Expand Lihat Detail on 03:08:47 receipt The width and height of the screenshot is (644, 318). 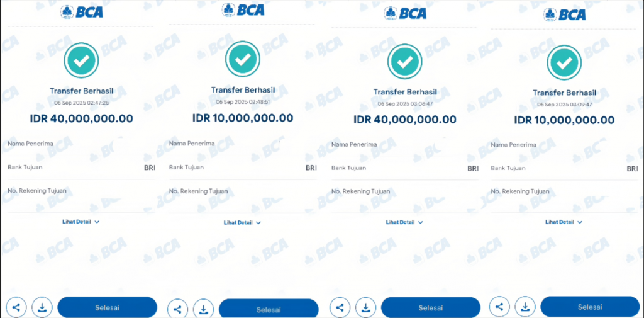point(404,222)
